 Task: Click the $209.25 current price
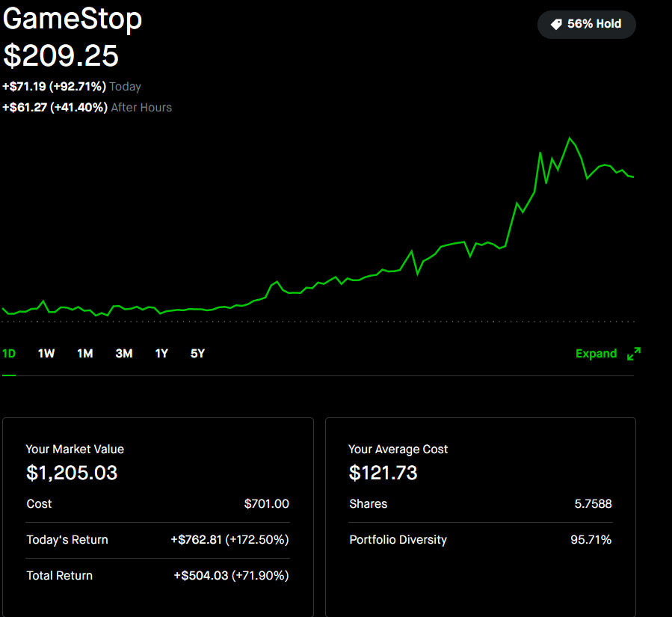(x=61, y=56)
